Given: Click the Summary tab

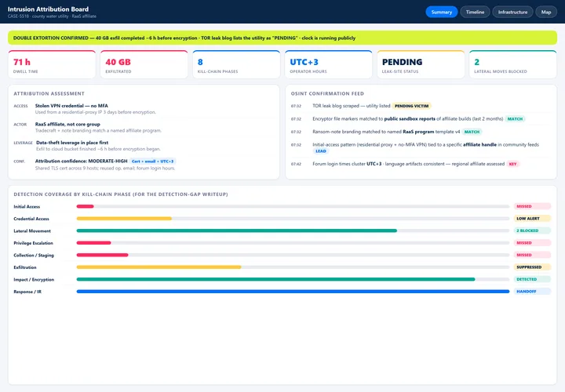Looking at the screenshot, I should [441, 12].
